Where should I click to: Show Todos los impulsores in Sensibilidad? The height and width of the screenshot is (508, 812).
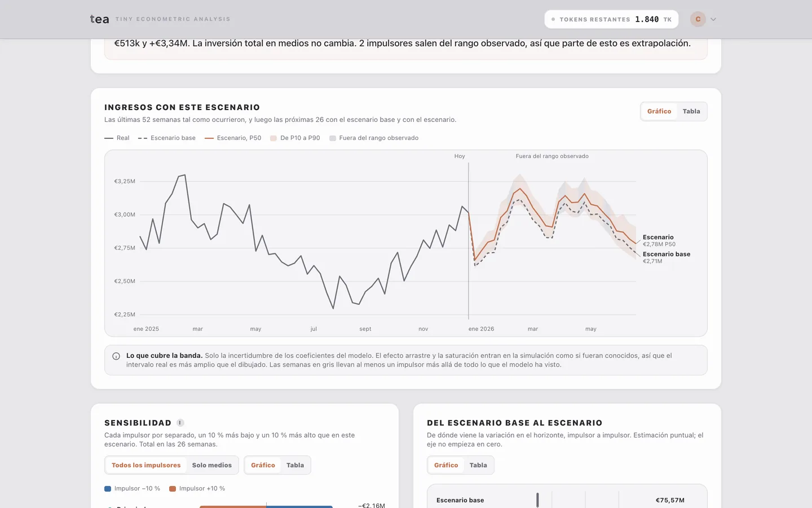tap(146, 465)
